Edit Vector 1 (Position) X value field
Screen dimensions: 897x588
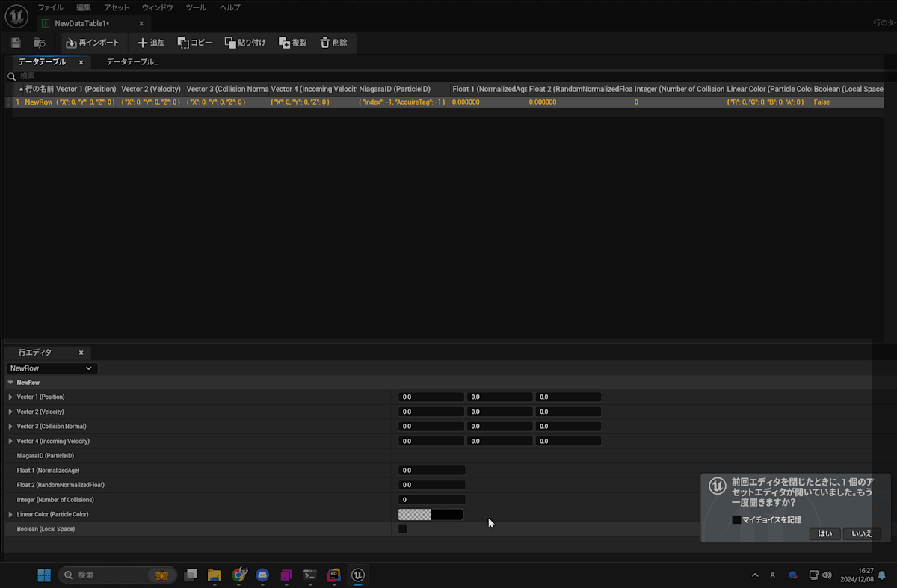[431, 397]
